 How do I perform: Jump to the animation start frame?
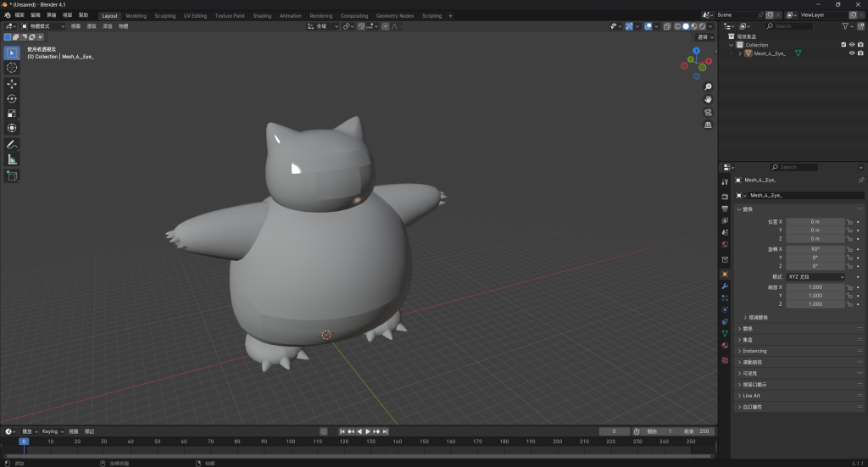pyautogui.click(x=342, y=431)
